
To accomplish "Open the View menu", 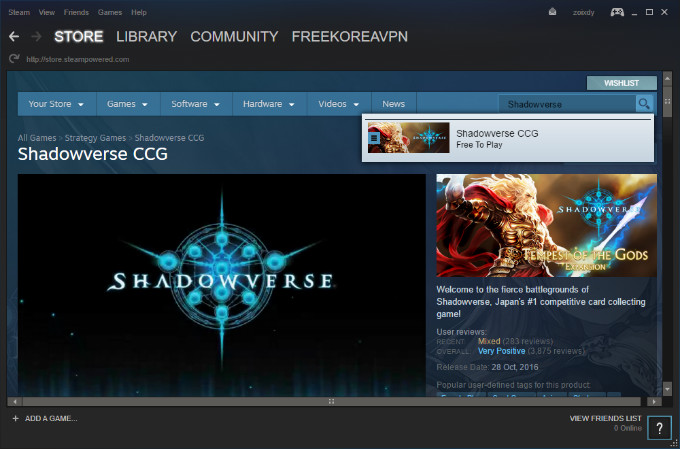I will 47,12.
